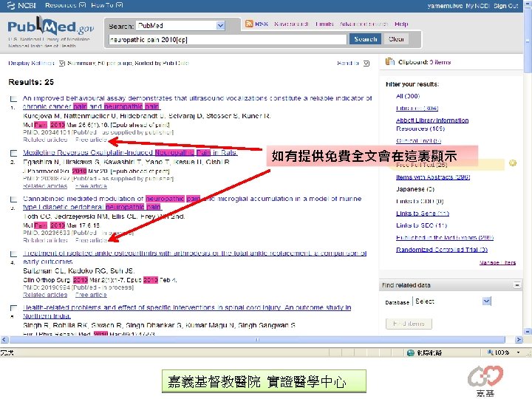Open the Limits link
Viewport: 532px width, 399px height.
tap(324, 24)
